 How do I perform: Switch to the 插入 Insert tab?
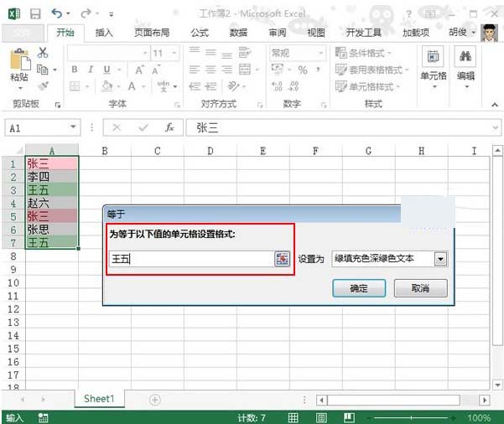pyautogui.click(x=104, y=33)
